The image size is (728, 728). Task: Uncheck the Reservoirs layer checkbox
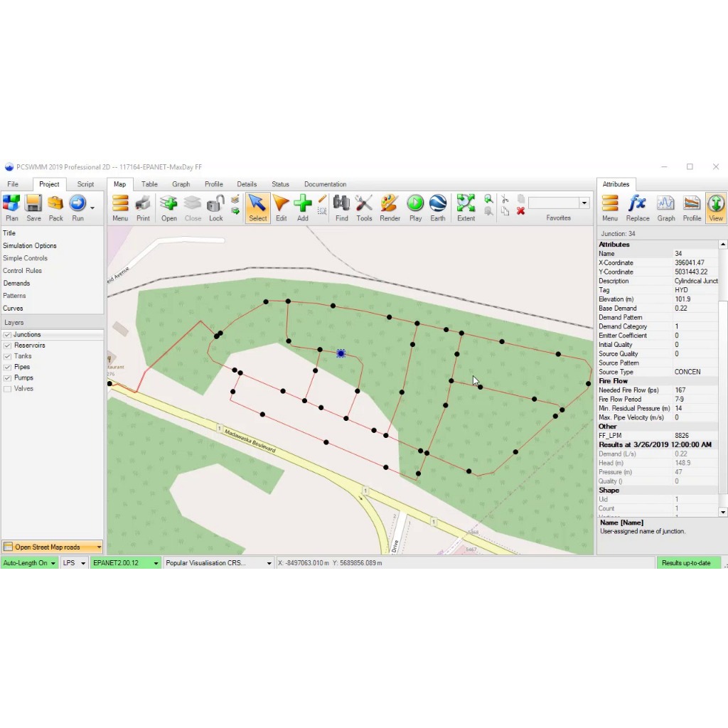(x=7, y=346)
